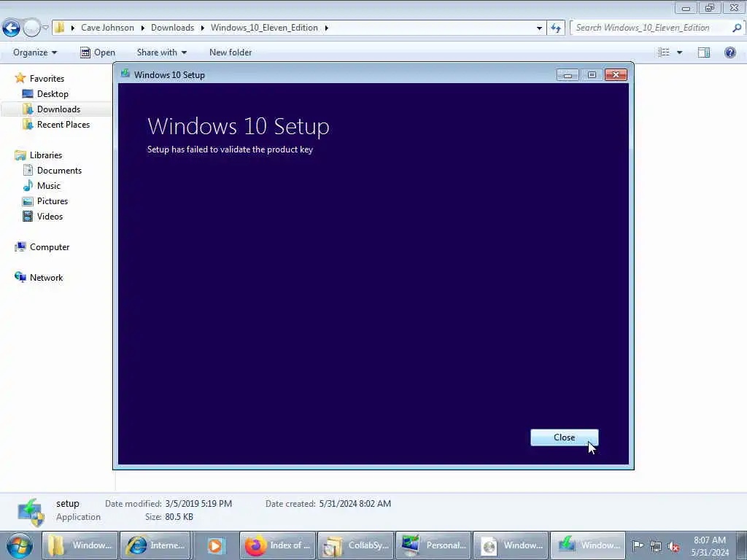This screenshot has height=560, width=747.
Task: Click the folder icon in address bar
Action: pos(60,28)
